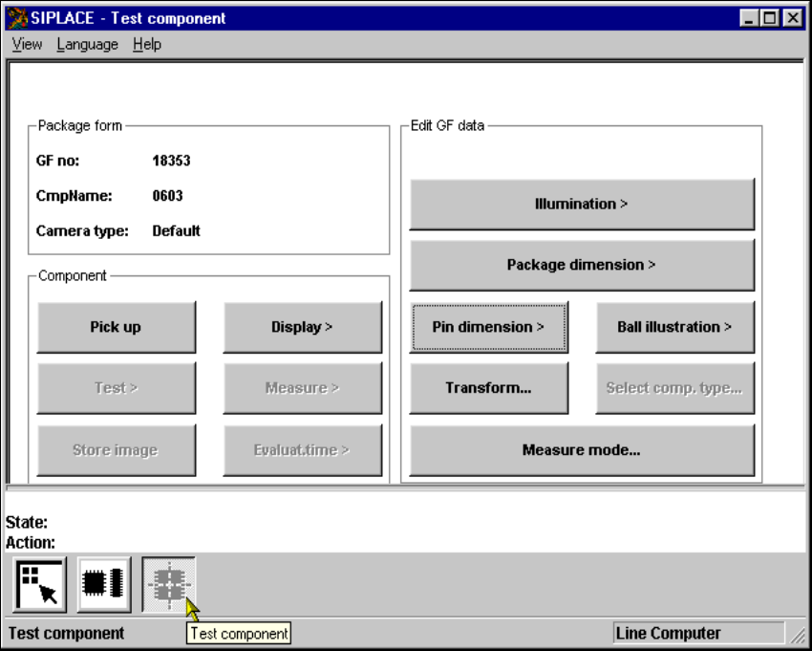812x651 pixels.
Task: Click the Test component status bar text
Action: pyautogui.click(x=66, y=634)
